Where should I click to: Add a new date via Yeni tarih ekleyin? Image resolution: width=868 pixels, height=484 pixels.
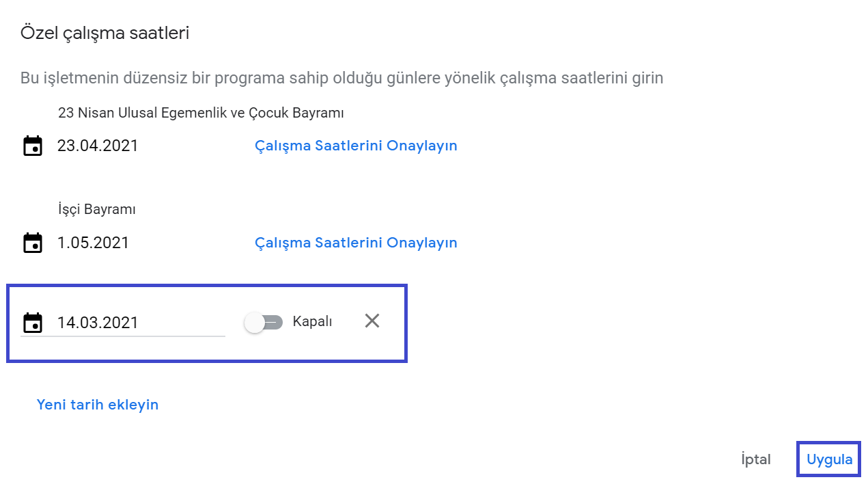pos(98,405)
